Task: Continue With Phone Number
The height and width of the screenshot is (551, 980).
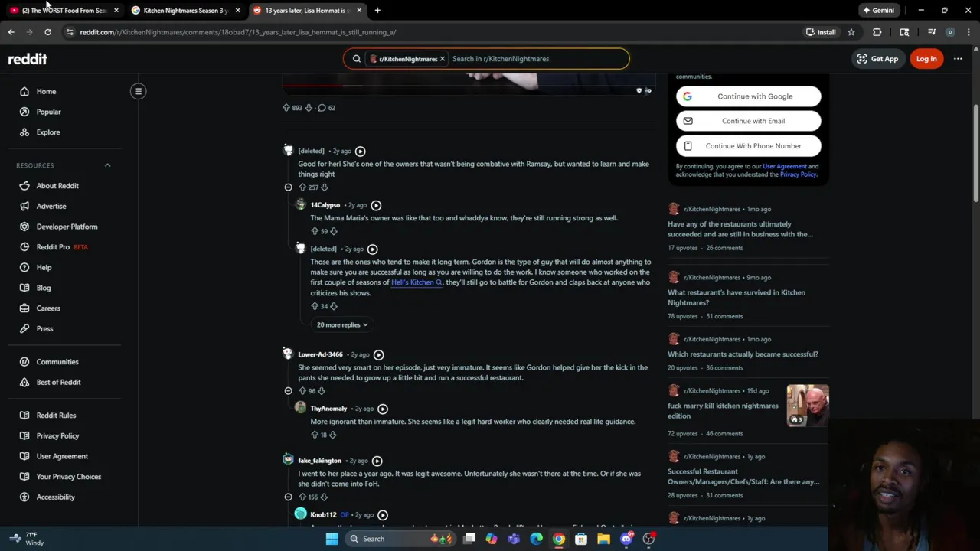Action: pyautogui.click(x=749, y=146)
